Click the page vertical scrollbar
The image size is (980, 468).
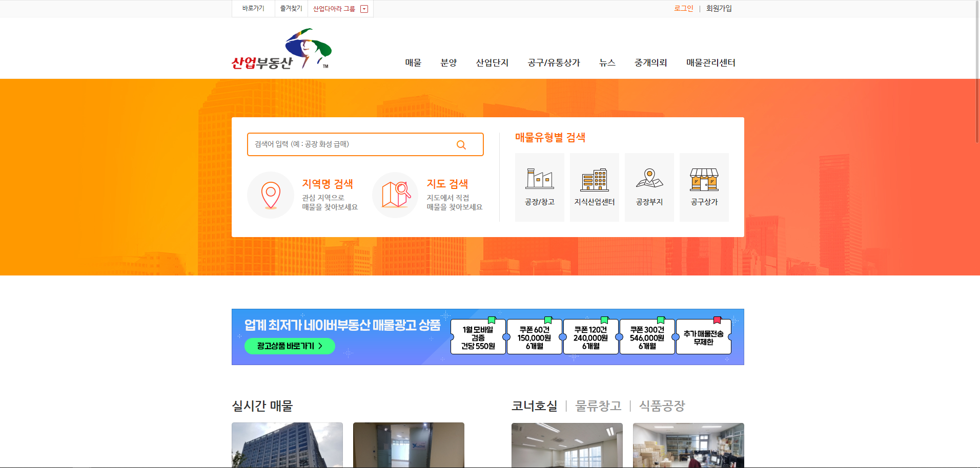coord(977,72)
